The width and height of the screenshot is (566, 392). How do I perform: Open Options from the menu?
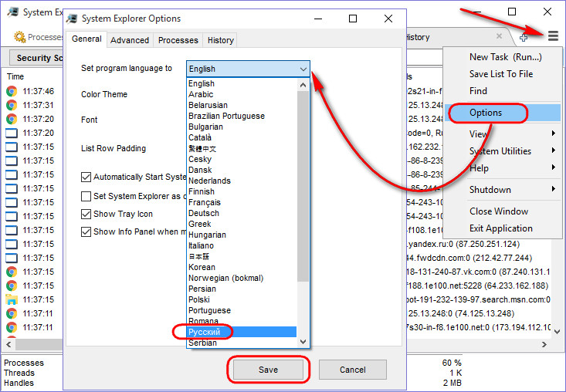503,113
